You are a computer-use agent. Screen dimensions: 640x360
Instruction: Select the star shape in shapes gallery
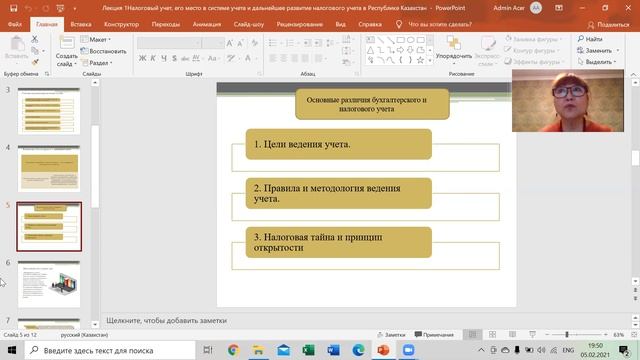click(x=420, y=60)
